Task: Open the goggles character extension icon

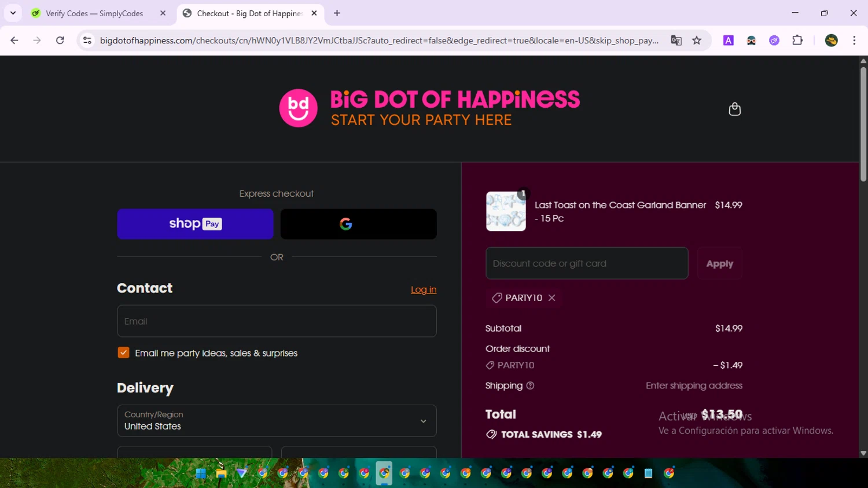Action: tap(751, 41)
